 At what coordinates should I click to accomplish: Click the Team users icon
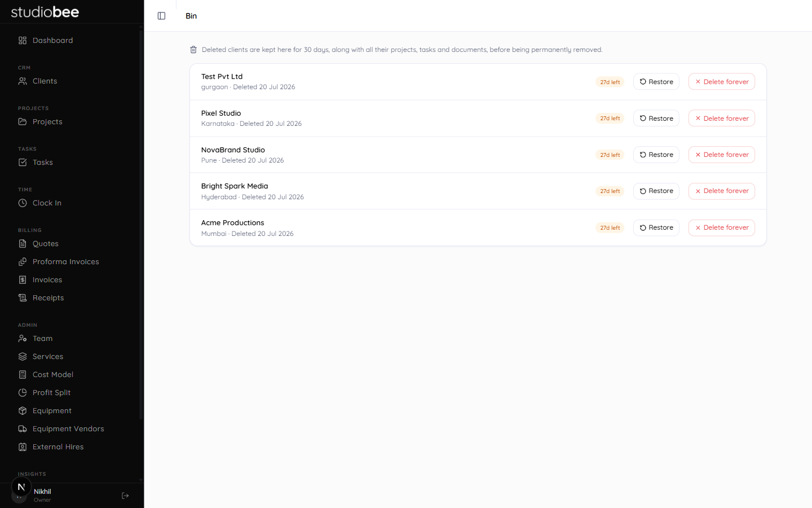pos(23,339)
